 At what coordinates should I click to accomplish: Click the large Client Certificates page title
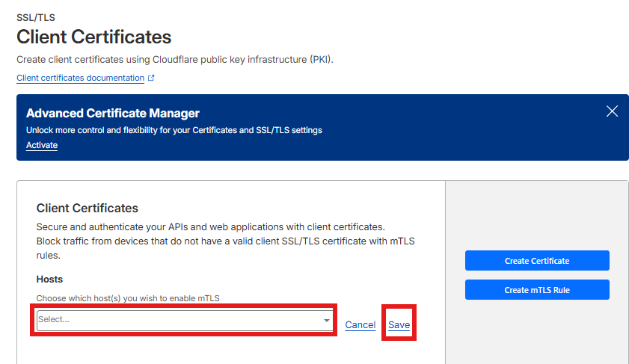[94, 37]
